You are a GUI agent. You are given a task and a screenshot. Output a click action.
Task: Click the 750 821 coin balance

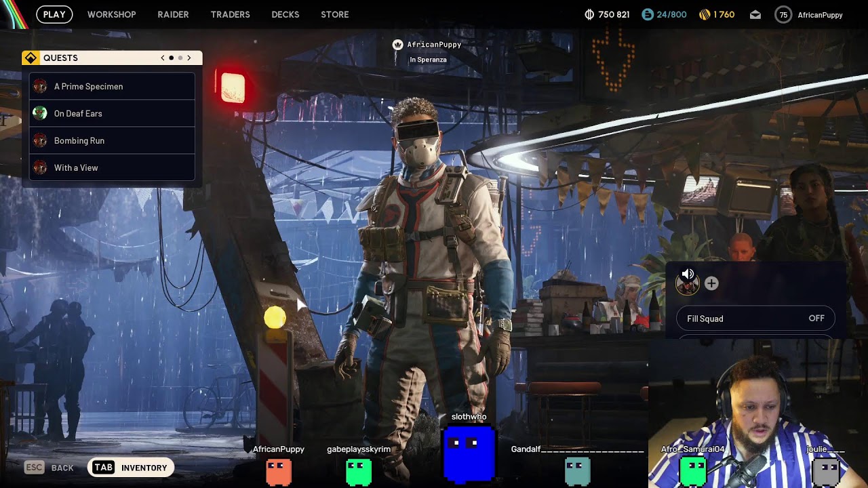614,14
